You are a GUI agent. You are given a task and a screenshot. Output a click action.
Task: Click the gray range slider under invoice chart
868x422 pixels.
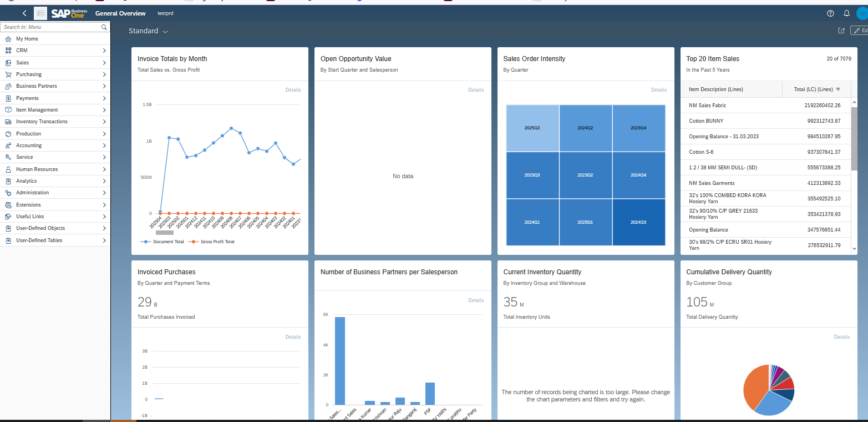coord(164,233)
